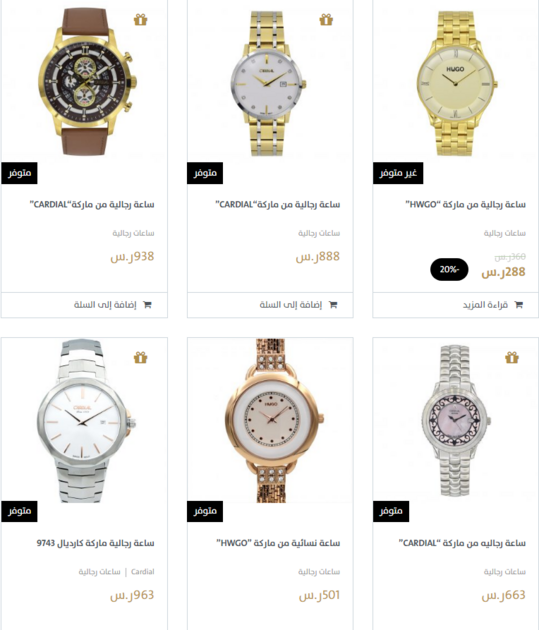Open title of HWGO women's watch
This screenshot has height=630, width=539.
(278, 543)
